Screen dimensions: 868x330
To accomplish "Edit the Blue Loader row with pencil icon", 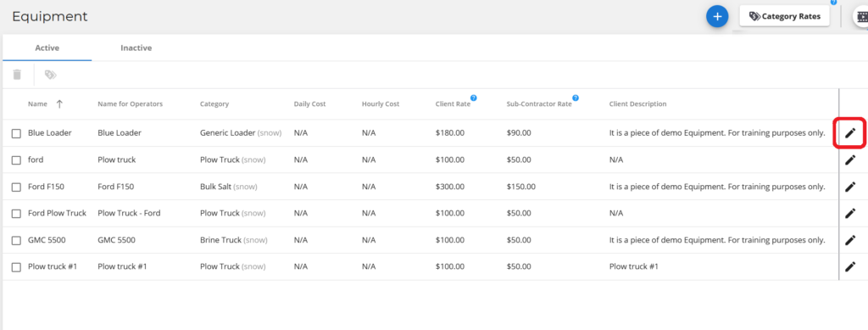I will click(849, 133).
